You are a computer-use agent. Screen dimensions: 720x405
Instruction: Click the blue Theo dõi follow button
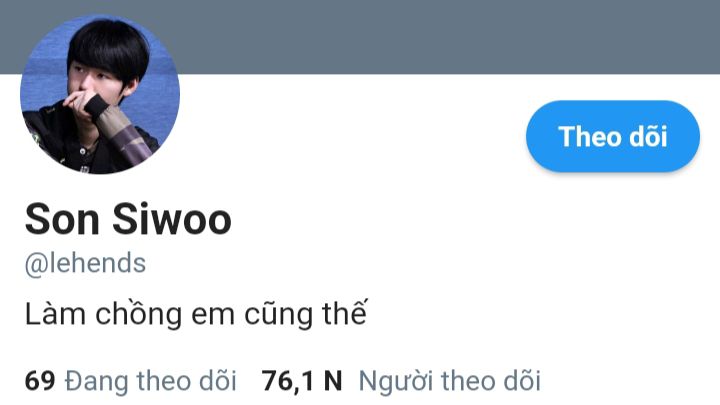click(x=613, y=136)
